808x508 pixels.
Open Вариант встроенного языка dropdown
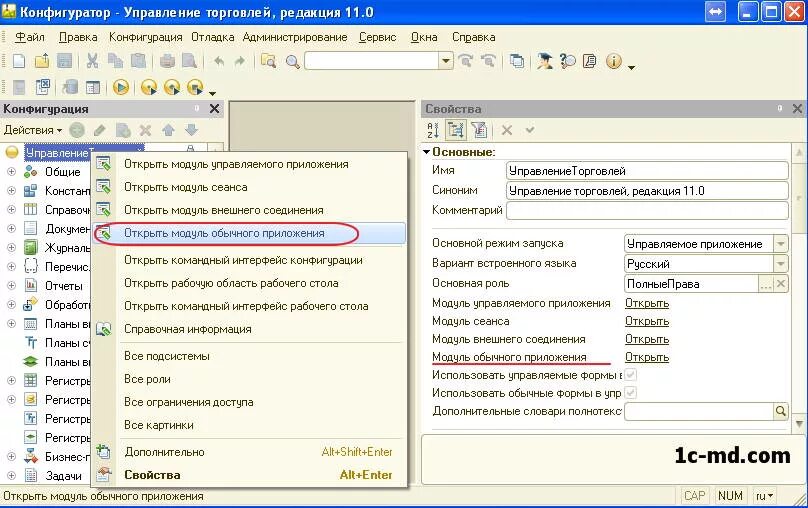coord(781,264)
